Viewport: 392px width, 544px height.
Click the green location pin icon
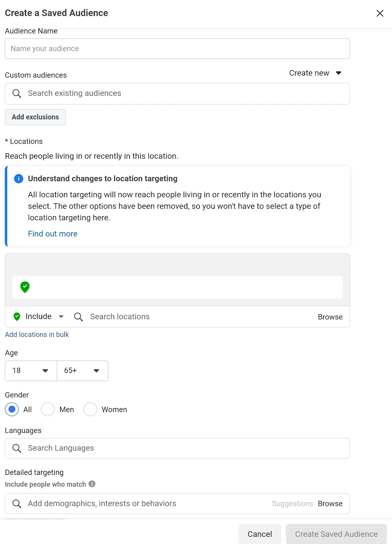click(x=24, y=287)
